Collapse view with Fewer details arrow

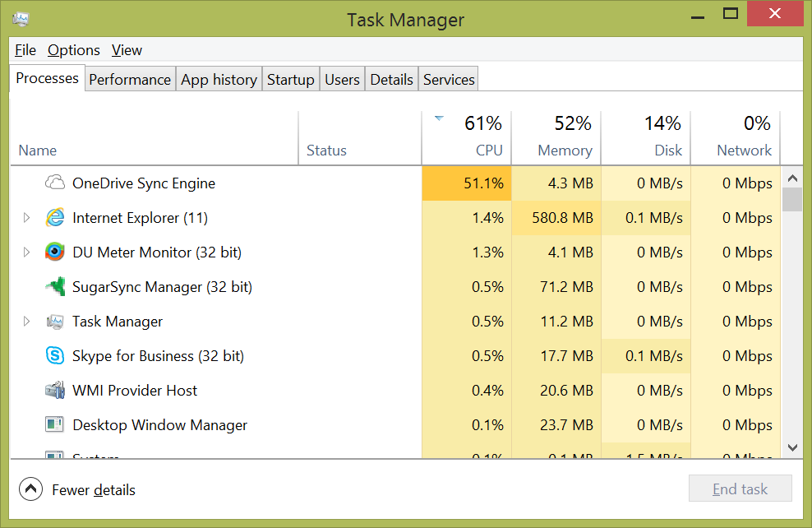click(x=30, y=489)
